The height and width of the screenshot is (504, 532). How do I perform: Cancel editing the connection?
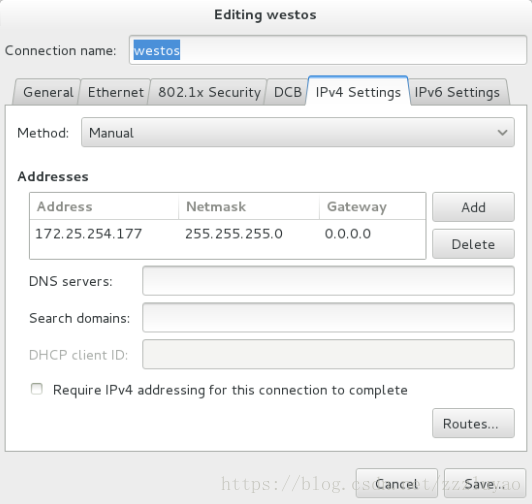pyautogui.click(x=396, y=483)
